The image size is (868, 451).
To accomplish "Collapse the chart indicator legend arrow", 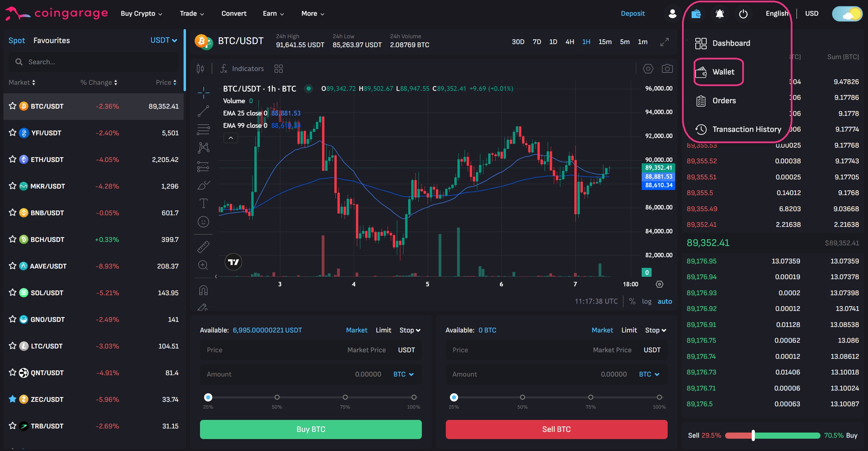I will pyautogui.click(x=231, y=138).
